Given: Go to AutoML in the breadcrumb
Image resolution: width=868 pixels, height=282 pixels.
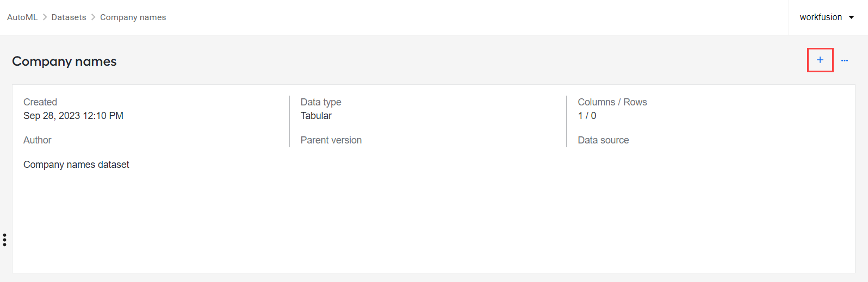Looking at the screenshot, I should 22,17.
